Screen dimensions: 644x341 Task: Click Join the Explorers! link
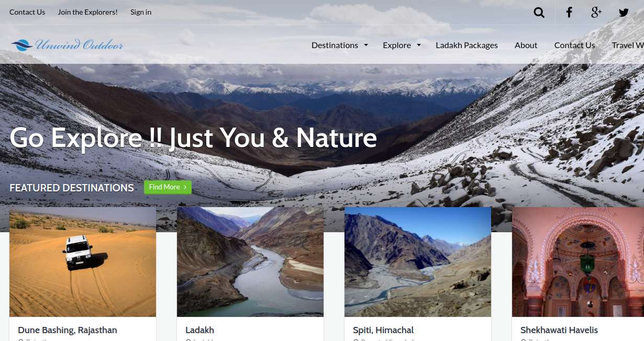click(x=87, y=12)
